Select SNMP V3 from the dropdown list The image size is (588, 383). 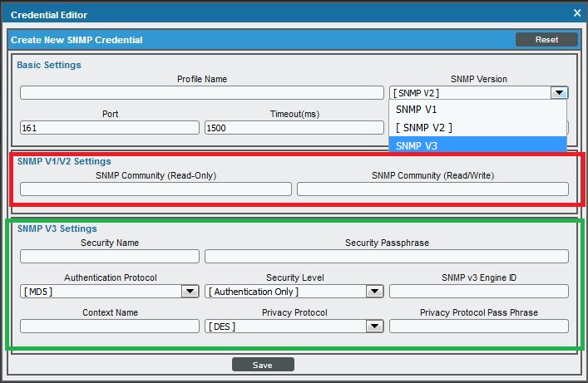pos(477,145)
